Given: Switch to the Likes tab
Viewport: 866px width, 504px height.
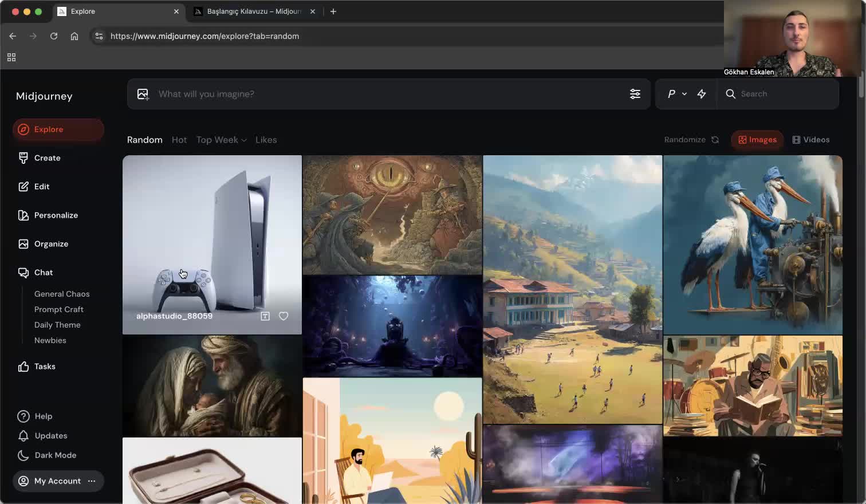Looking at the screenshot, I should pyautogui.click(x=266, y=140).
